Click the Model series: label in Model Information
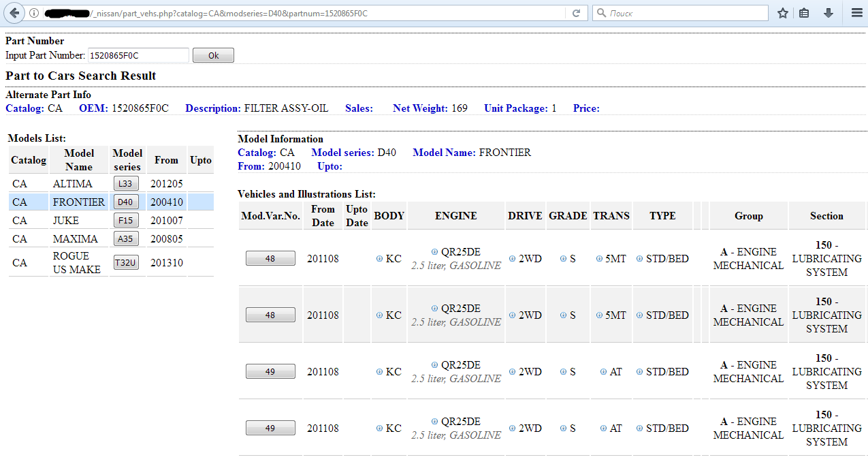This screenshot has width=868, height=468. coord(342,153)
